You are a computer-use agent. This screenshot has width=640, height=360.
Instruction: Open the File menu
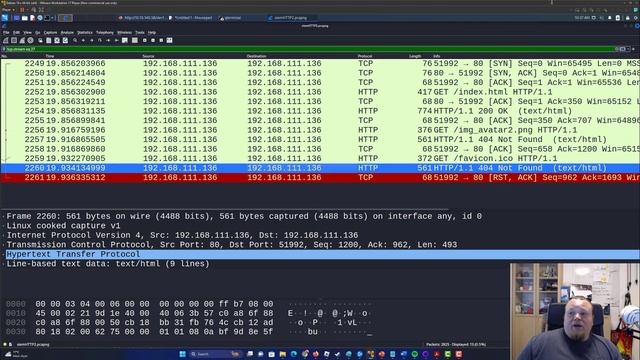[6, 32]
